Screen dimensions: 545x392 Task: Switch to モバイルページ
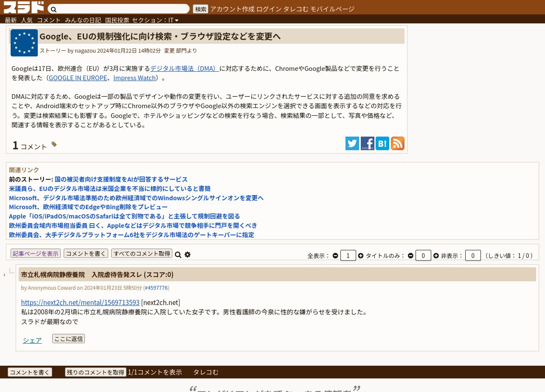tap(332, 9)
